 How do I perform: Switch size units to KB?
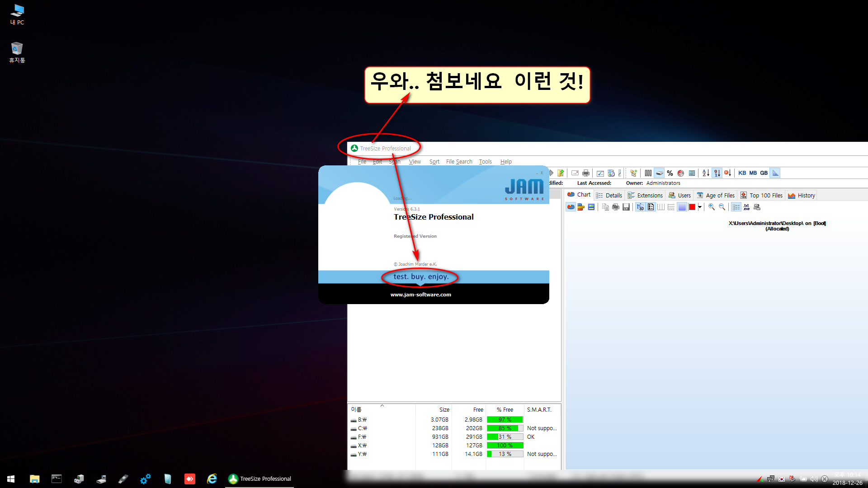click(742, 173)
